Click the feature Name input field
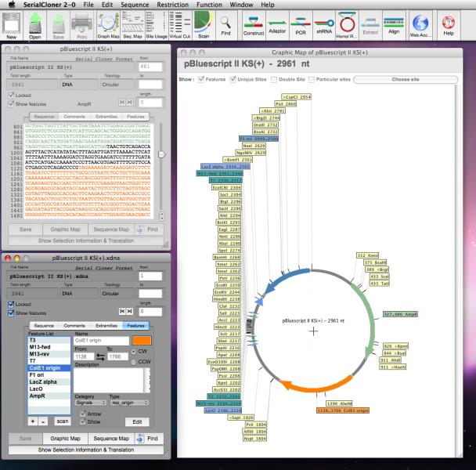The image size is (476, 470). click(x=102, y=341)
